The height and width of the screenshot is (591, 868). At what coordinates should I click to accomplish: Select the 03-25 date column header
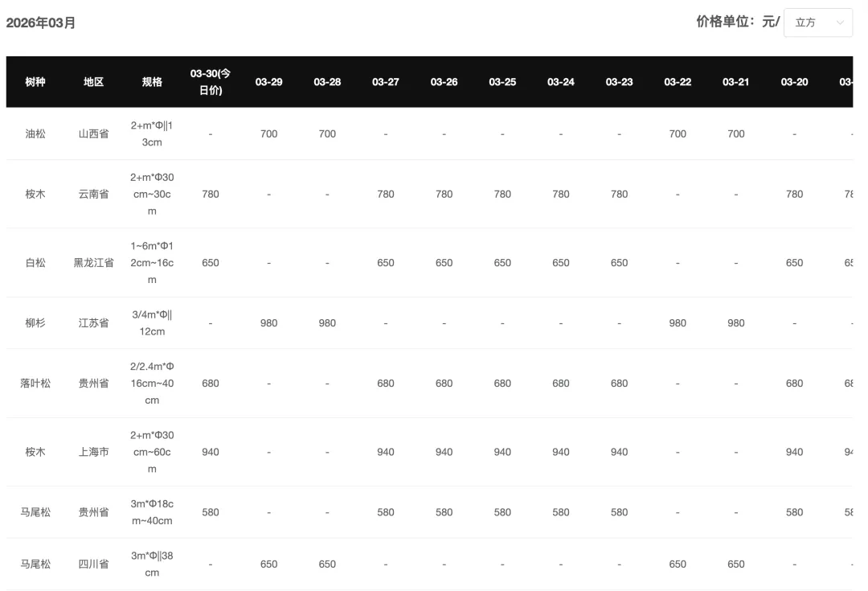coord(502,82)
